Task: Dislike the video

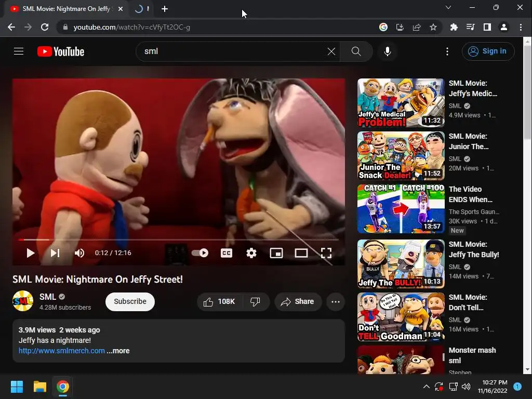Action: click(256, 302)
